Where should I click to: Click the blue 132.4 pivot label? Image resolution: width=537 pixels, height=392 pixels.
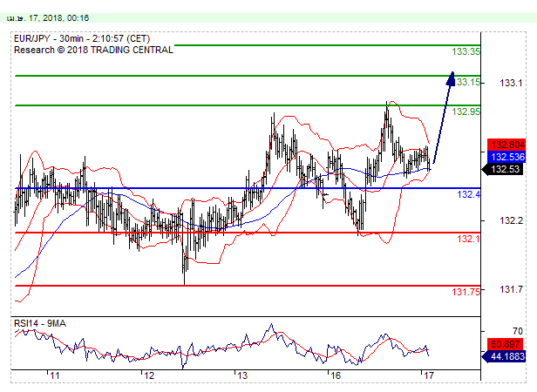pyautogui.click(x=468, y=194)
